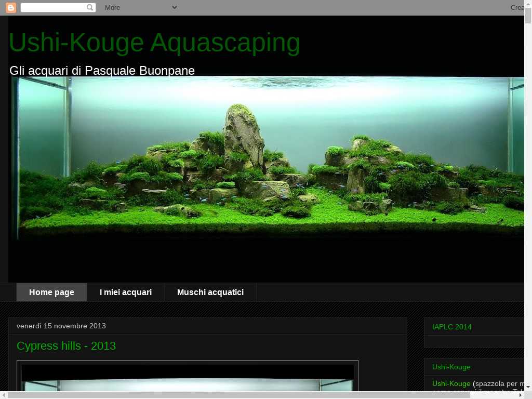Click the horizontal scrollbar thumb
Viewport: 532px width, 399px height.
tap(238, 395)
